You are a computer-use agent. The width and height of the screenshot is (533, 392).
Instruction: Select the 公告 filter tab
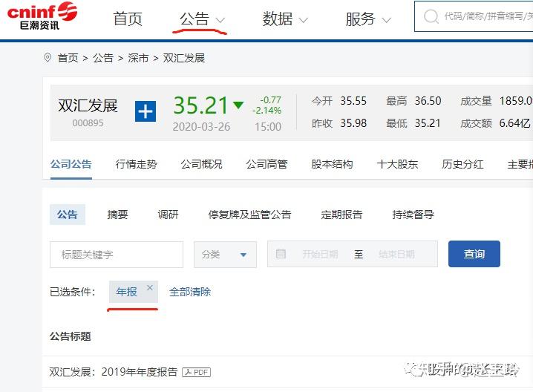tap(68, 215)
